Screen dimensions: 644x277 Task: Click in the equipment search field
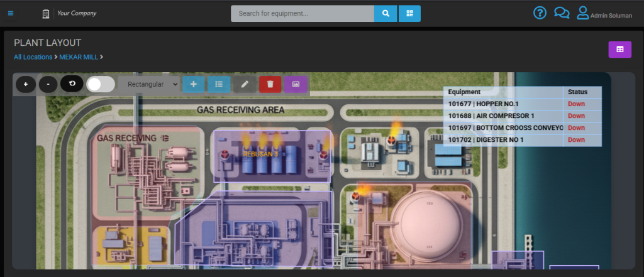(x=302, y=13)
